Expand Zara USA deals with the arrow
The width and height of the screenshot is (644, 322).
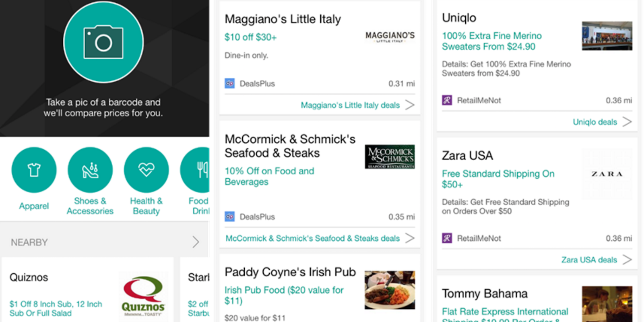tap(627, 259)
